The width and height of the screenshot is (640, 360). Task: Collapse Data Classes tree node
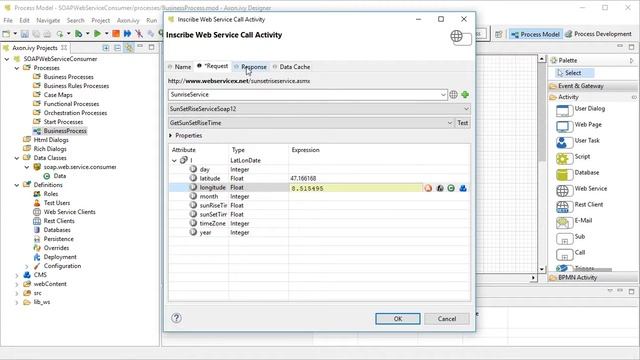(17, 158)
